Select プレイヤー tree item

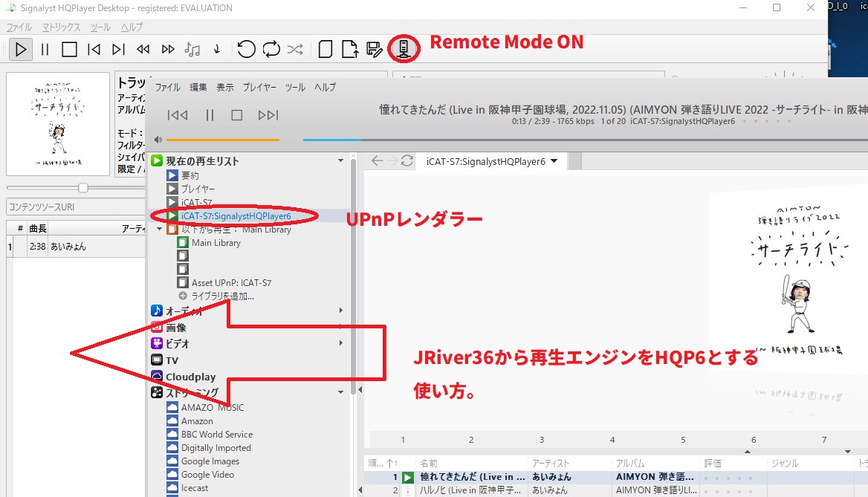point(198,189)
